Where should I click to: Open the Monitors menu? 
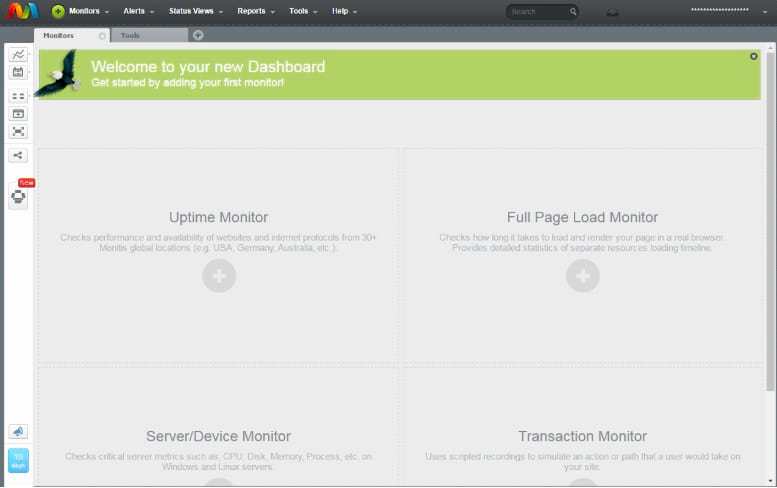pos(89,11)
